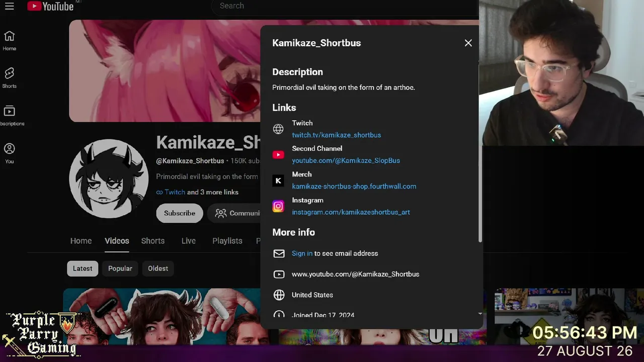644x362 pixels.
Task: Subscribe to the Kamikaze_Shortbus channel
Action: pos(180,213)
